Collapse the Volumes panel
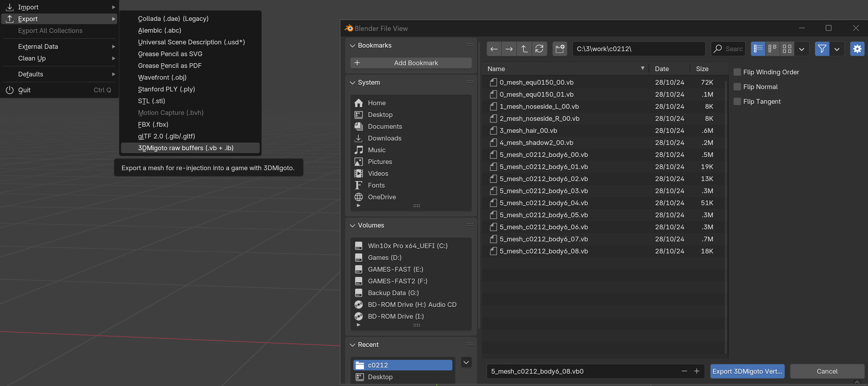This screenshot has width=868, height=386. [352, 225]
